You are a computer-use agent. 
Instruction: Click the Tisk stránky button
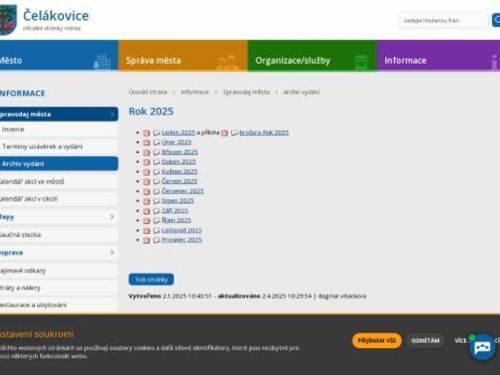[x=151, y=280]
